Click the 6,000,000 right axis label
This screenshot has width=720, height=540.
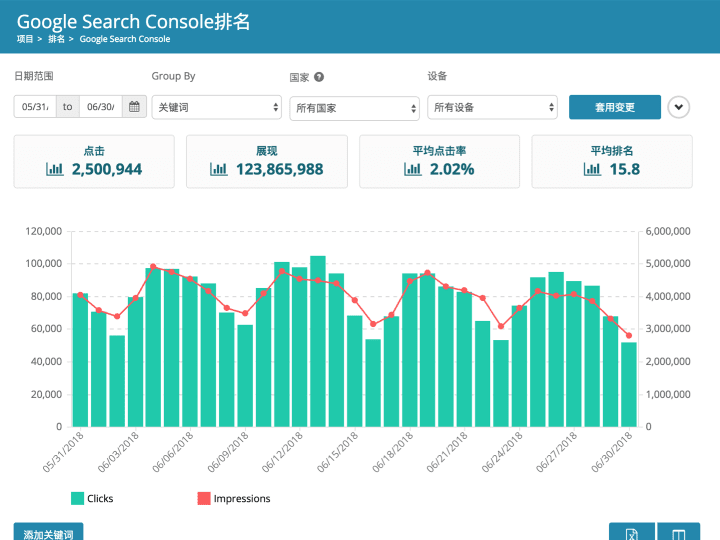pos(668,231)
